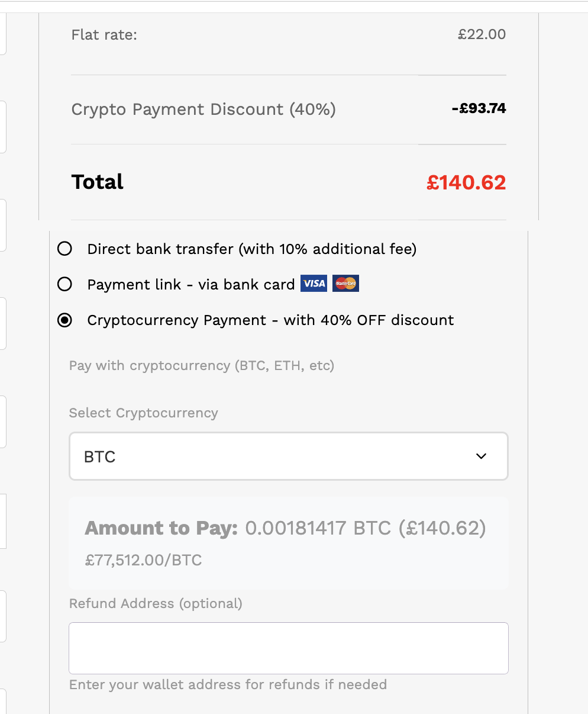
Task: Select Direct bank transfer radio button
Action: click(x=64, y=249)
